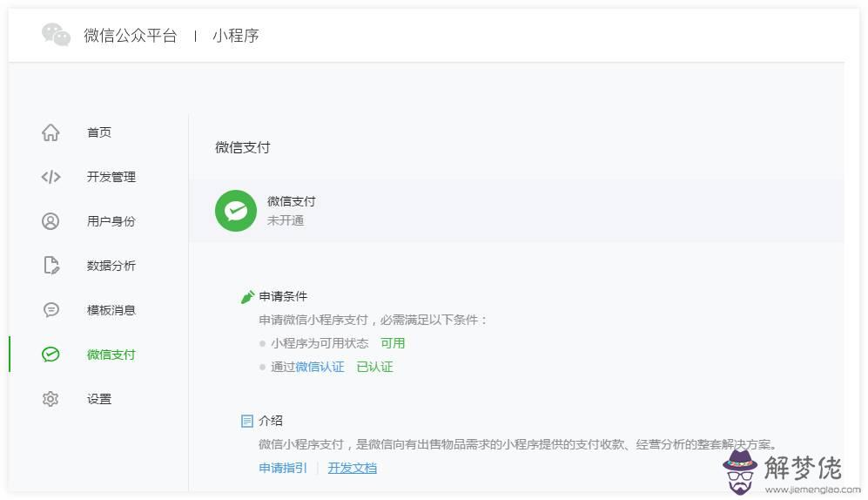Click the large green WeChat Pay logo

[x=236, y=211]
